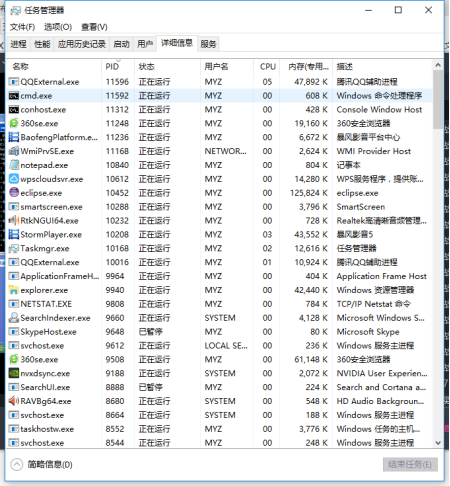Switch to the 用户 tab
The image size is (450, 486).
pyautogui.click(x=145, y=44)
